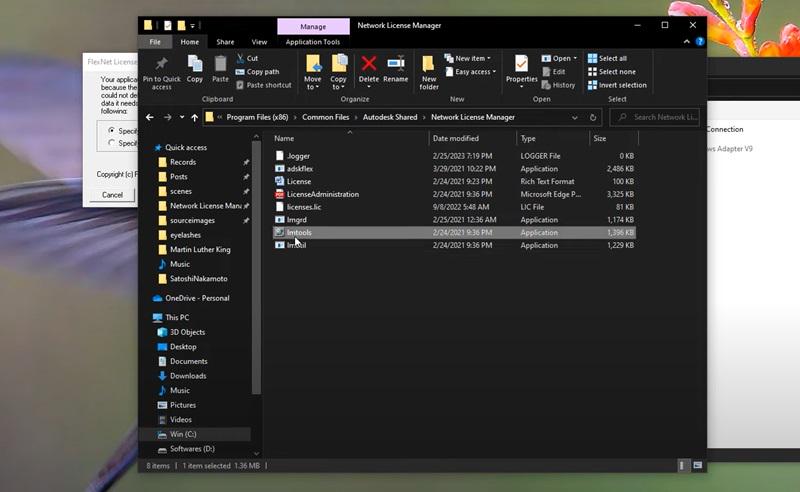Open the Records quick access folder
The height and width of the screenshot is (492, 800).
tap(183, 162)
